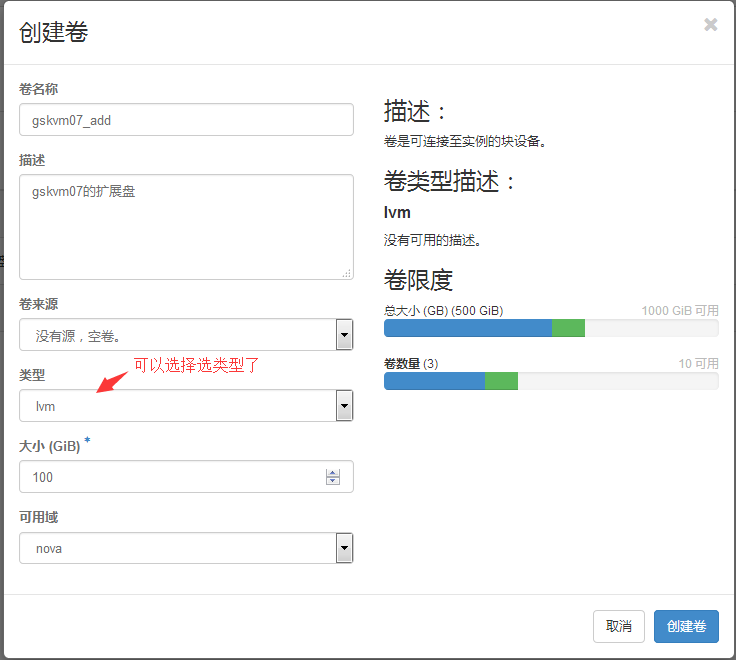Decrease size with the down stepper arrow
The height and width of the screenshot is (660, 736).
(333, 482)
